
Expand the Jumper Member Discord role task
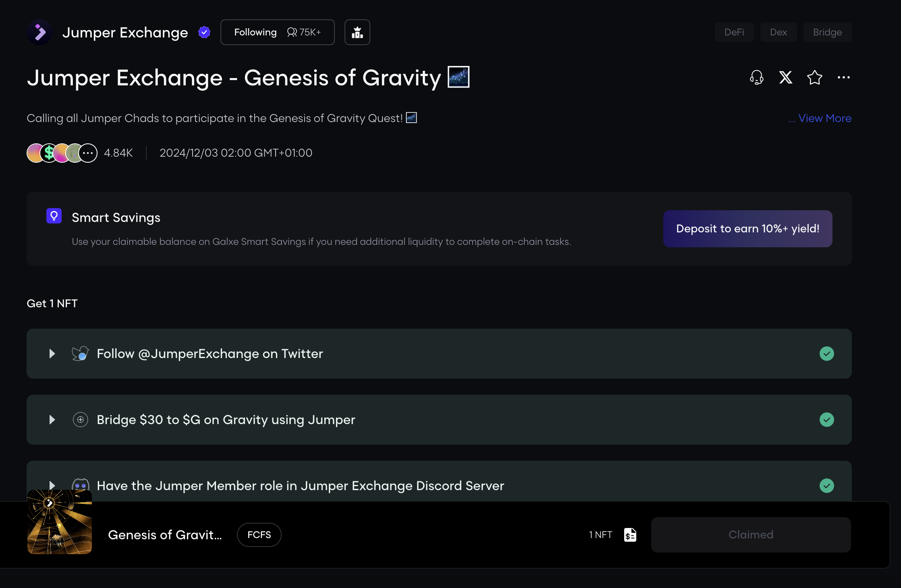(x=52, y=485)
